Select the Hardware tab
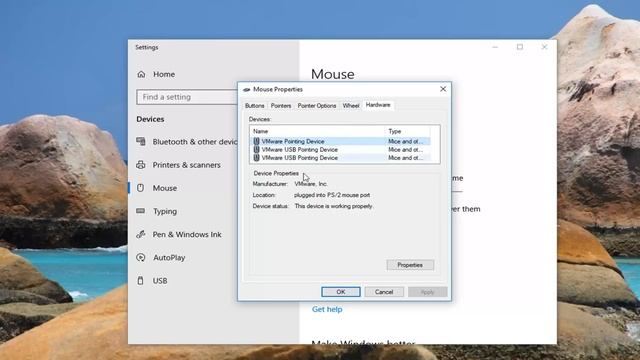Screen dimensions: 640x360 pyautogui.click(x=378, y=105)
